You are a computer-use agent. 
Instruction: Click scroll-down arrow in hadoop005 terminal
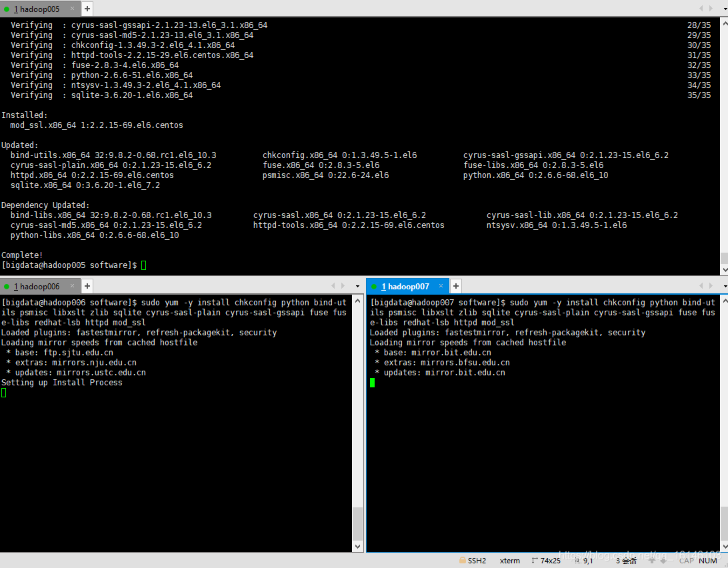pyautogui.click(x=724, y=269)
